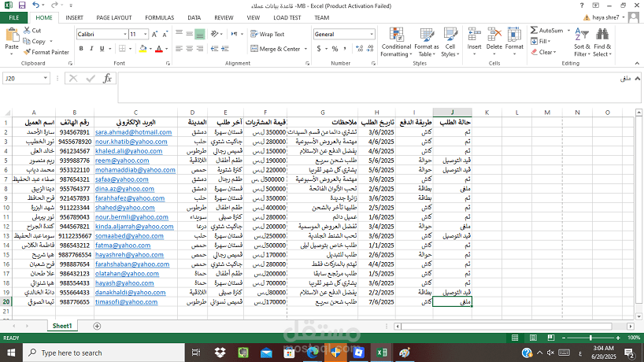Activate the Format Painter
Image resolution: width=644 pixels, height=362 pixels.
[46, 52]
